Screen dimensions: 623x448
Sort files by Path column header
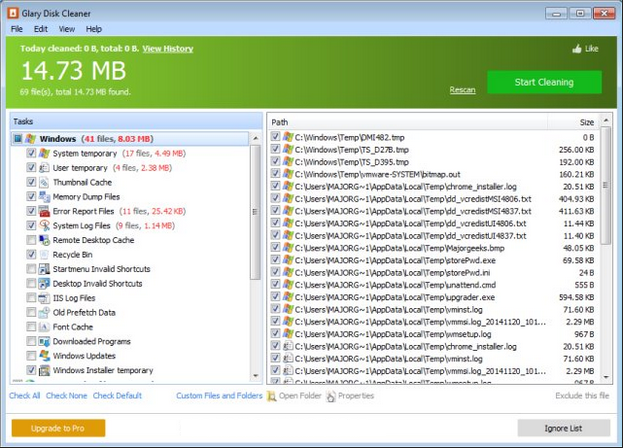[408, 122]
